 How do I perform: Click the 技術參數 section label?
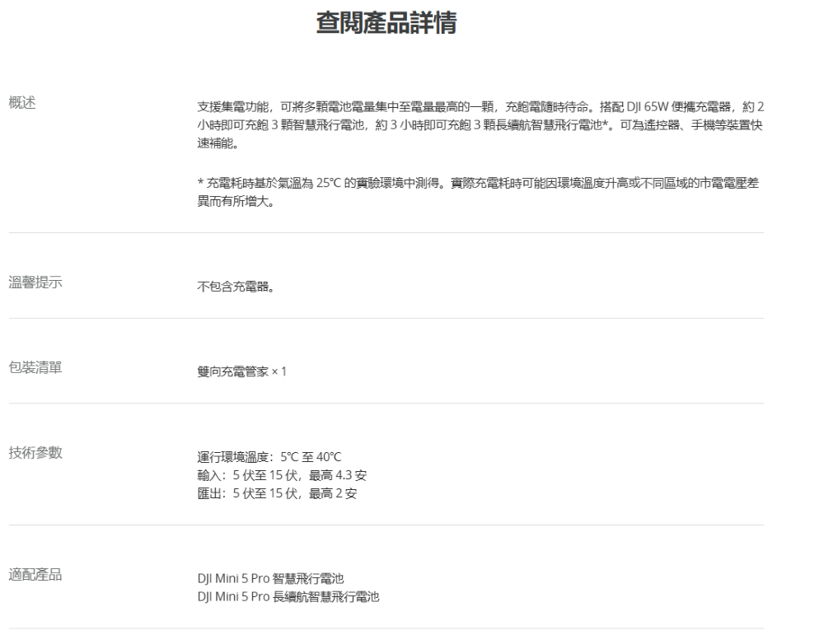click(x=35, y=452)
